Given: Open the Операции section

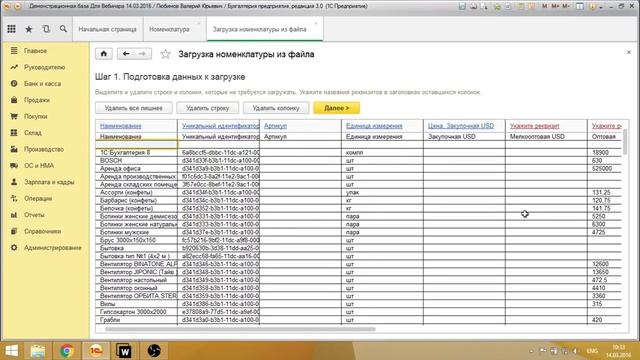Looking at the screenshot, I should pyautogui.click(x=38, y=198).
